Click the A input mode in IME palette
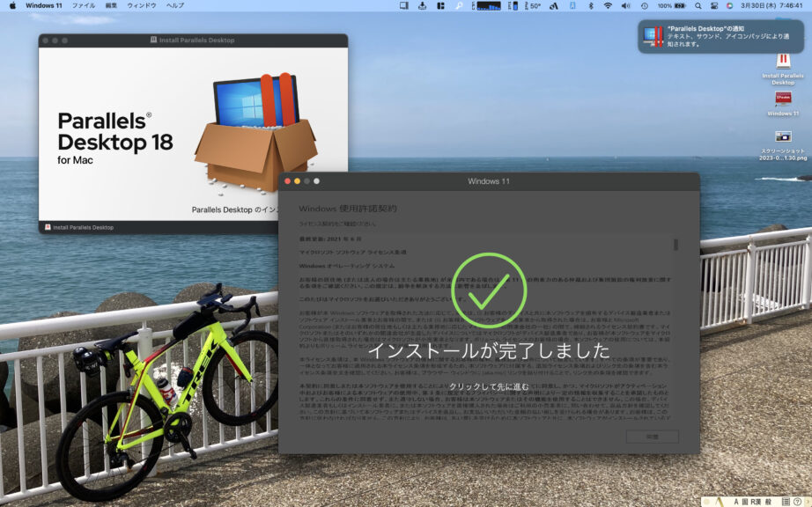This screenshot has width=812, height=507. point(736,502)
